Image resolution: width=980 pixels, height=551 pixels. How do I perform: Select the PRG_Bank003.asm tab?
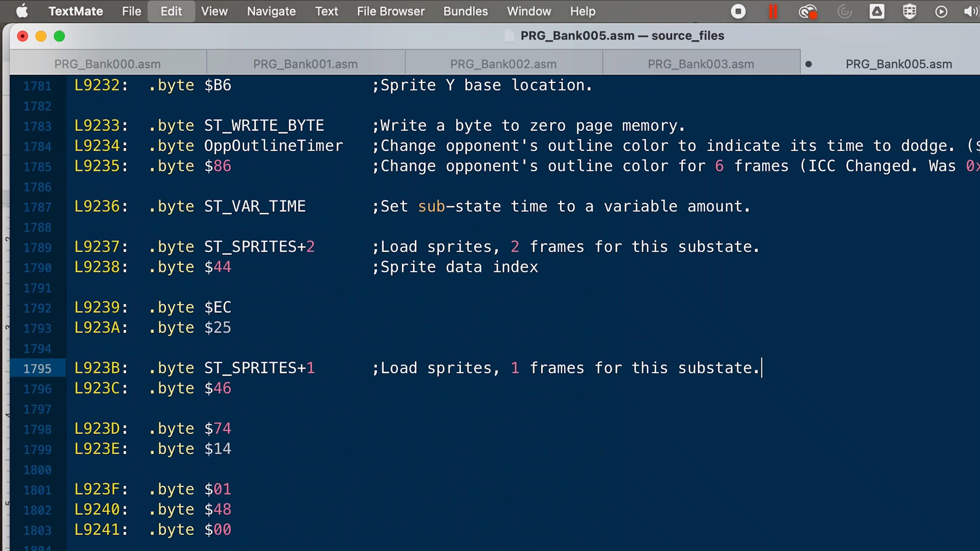tap(701, 64)
